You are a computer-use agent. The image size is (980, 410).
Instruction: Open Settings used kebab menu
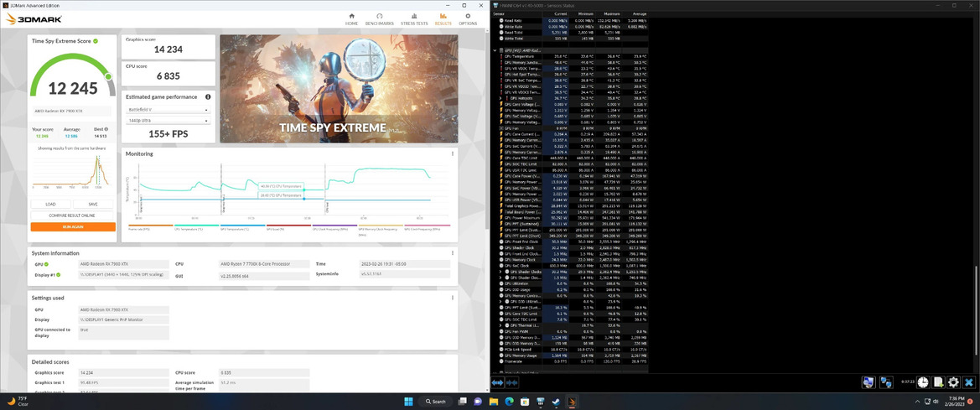[x=453, y=298]
